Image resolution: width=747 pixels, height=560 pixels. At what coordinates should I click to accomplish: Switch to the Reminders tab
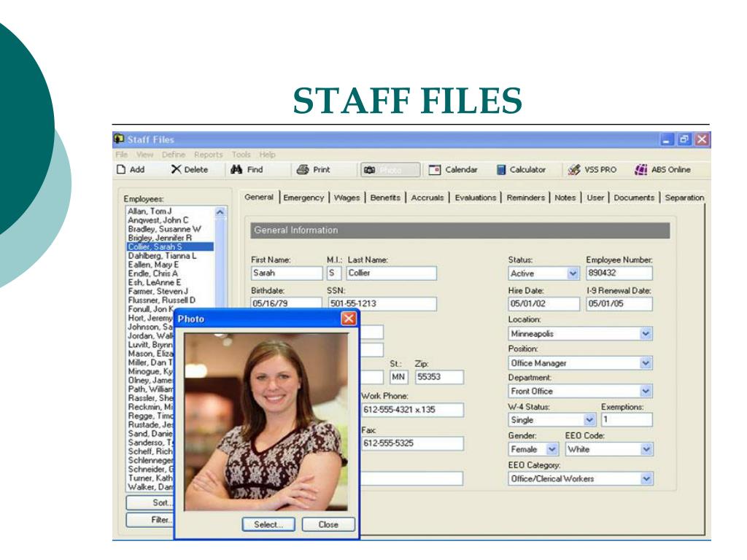click(525, 198)
